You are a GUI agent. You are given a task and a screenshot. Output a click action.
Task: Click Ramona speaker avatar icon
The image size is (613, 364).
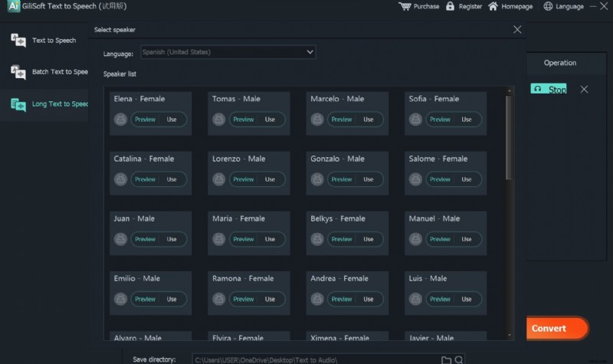(x=219, y=299)
